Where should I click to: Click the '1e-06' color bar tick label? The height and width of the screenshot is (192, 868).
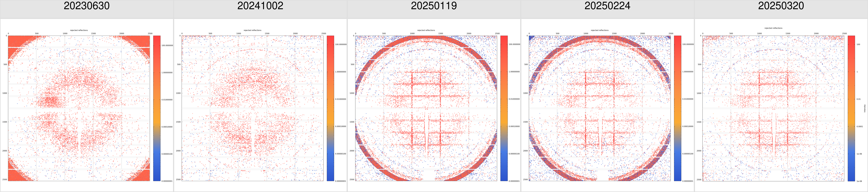pyautogui.click(x=859, y=154)
